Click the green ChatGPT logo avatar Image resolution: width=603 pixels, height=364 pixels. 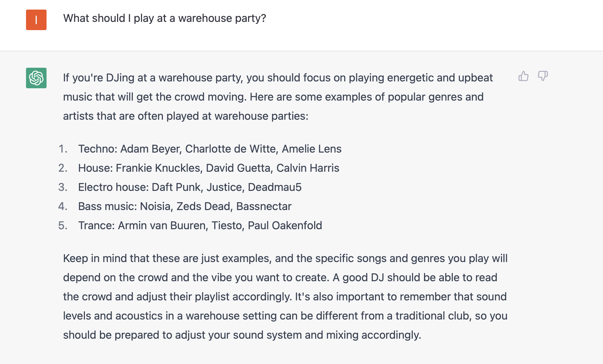tap(36, 78)
